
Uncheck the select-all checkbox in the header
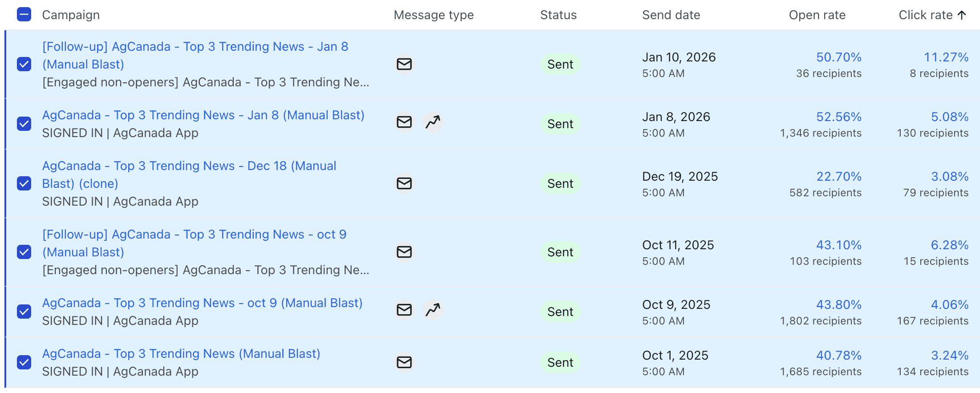click(x=24, y=15)
